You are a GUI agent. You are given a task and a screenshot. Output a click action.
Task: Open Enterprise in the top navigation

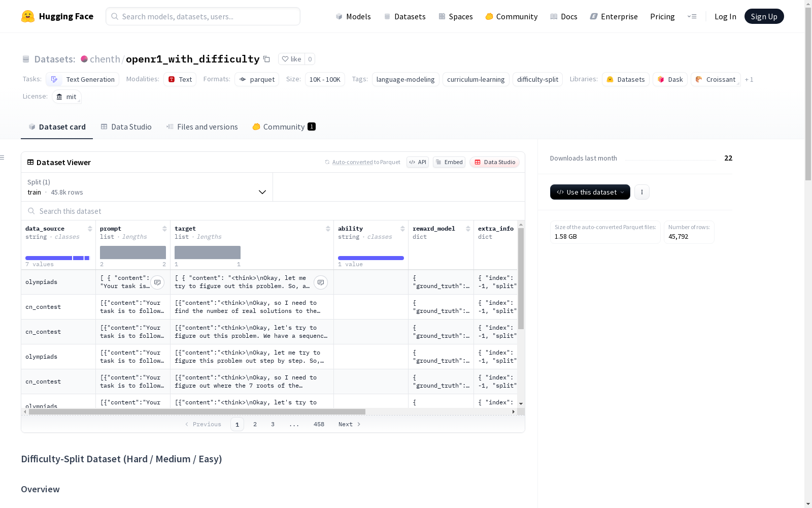click(x=614, y=16)
